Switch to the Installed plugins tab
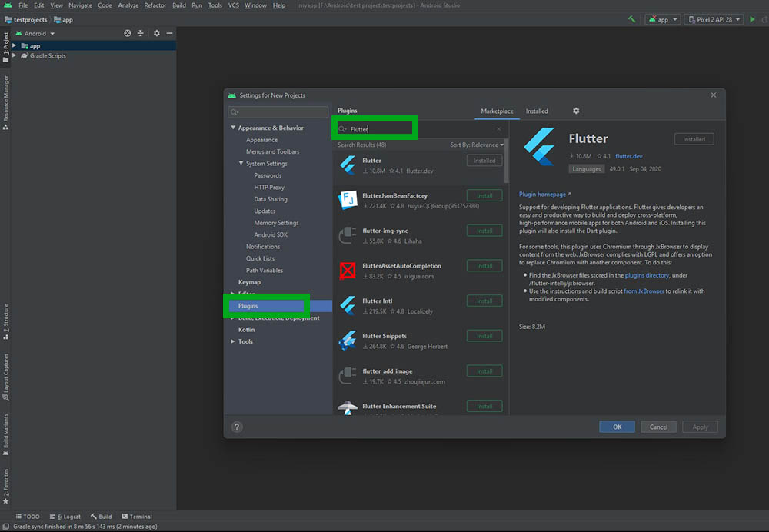The height and width of the screenshot is (532, 769). click(537, 111)
